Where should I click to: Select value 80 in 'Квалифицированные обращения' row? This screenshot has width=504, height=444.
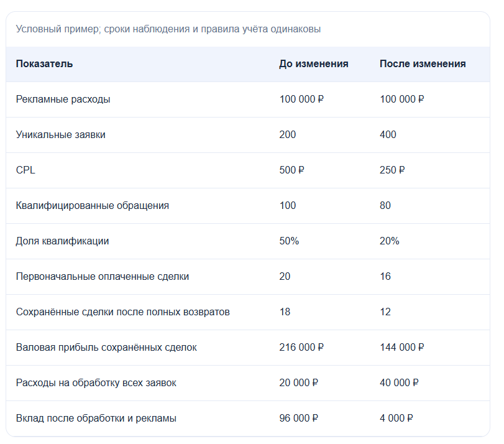click(385, 205)
